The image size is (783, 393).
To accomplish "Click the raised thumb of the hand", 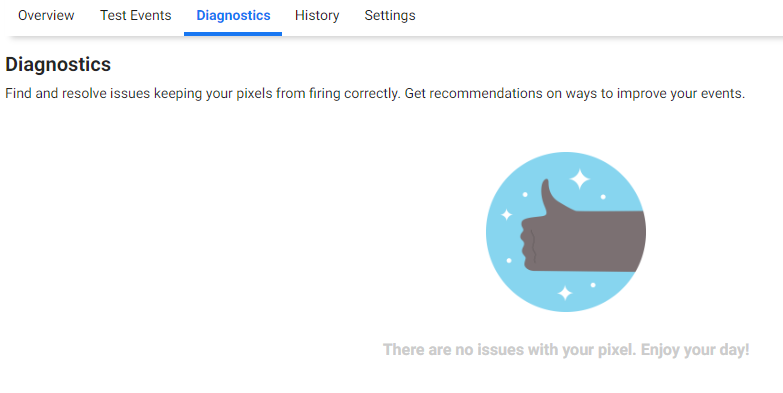I will [x=549, y=197].
